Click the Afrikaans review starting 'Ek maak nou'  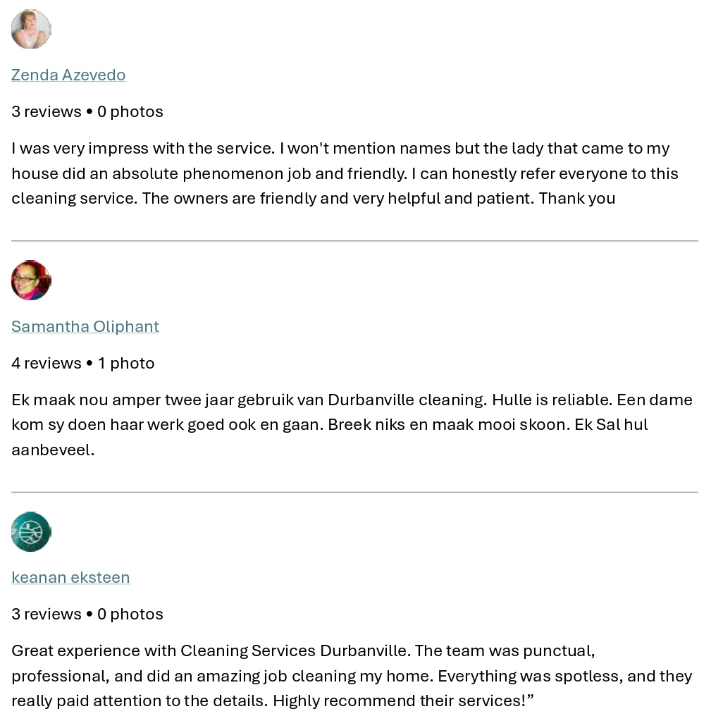[352, 424]
